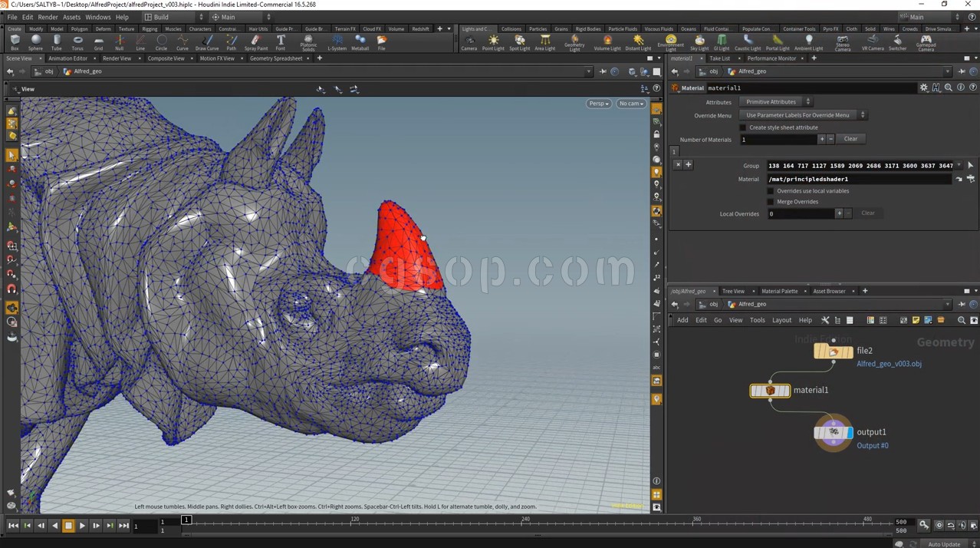Check Merge Overrides option
The width and height of the screenshot is (980, 548).
tap(771, 202)
